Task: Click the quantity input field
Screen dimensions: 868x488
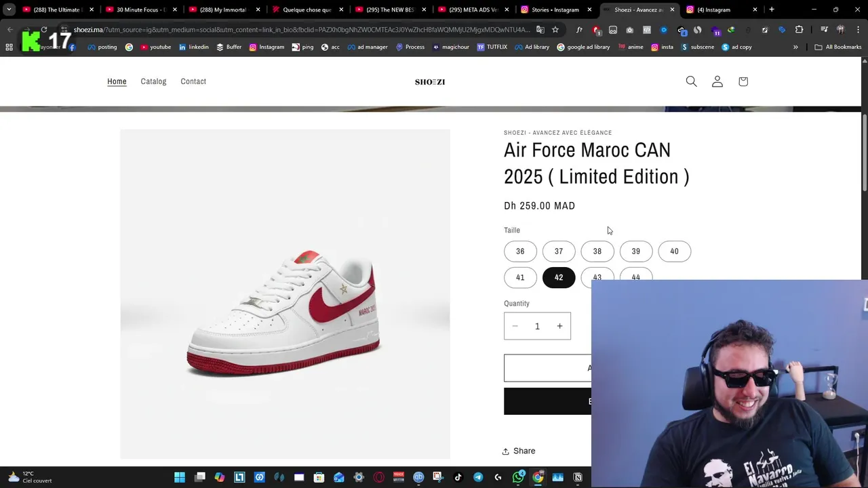Action: pos(537,326)
